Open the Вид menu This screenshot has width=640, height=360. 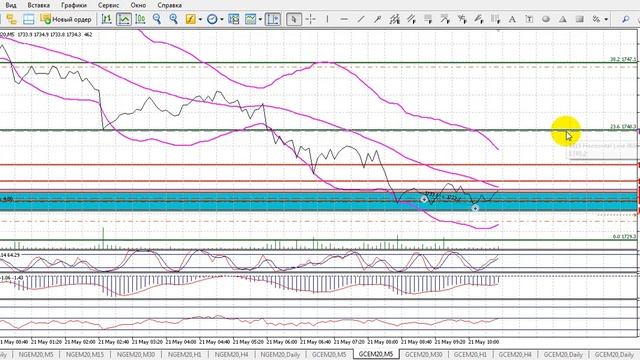coord(11,5)
